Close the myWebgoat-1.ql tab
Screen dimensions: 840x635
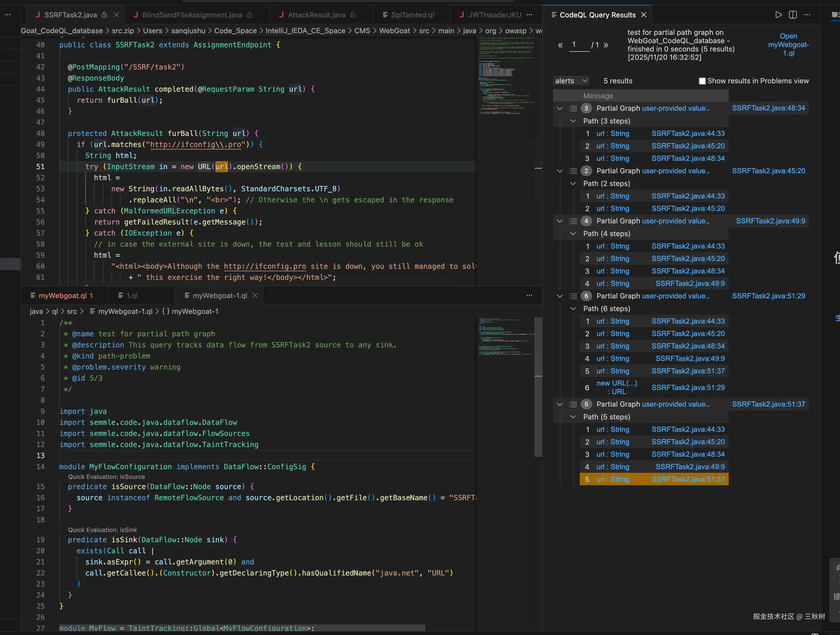[255, 295]
